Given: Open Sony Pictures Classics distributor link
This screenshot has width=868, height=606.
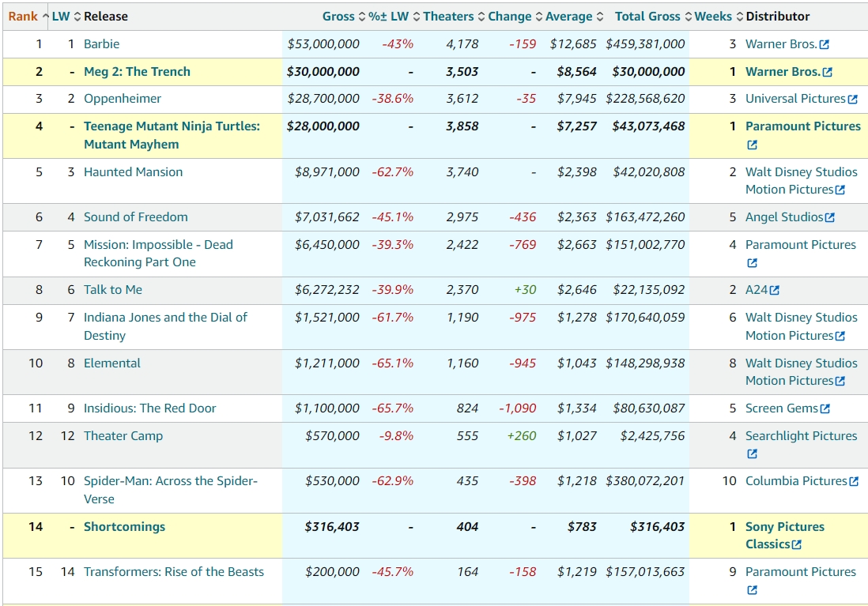Looking at the screenshot, I should click(785, 535).
